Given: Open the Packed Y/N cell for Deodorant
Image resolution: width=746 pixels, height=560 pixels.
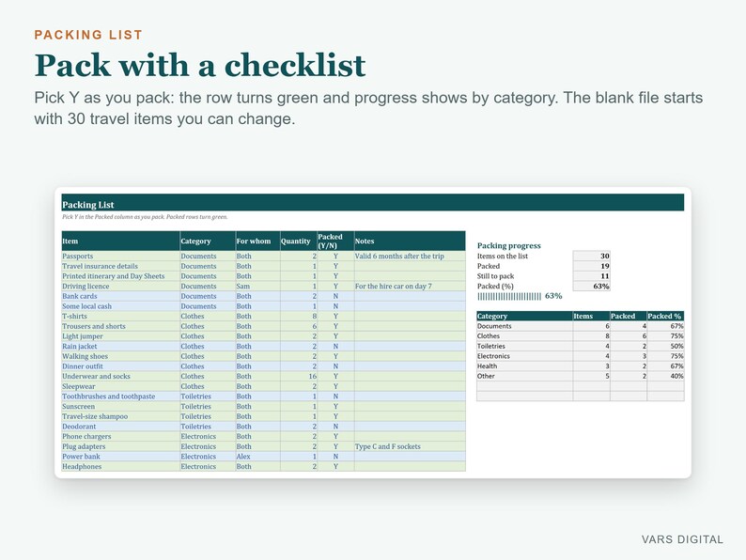Looking at the screenshot, I should (335, 427).
